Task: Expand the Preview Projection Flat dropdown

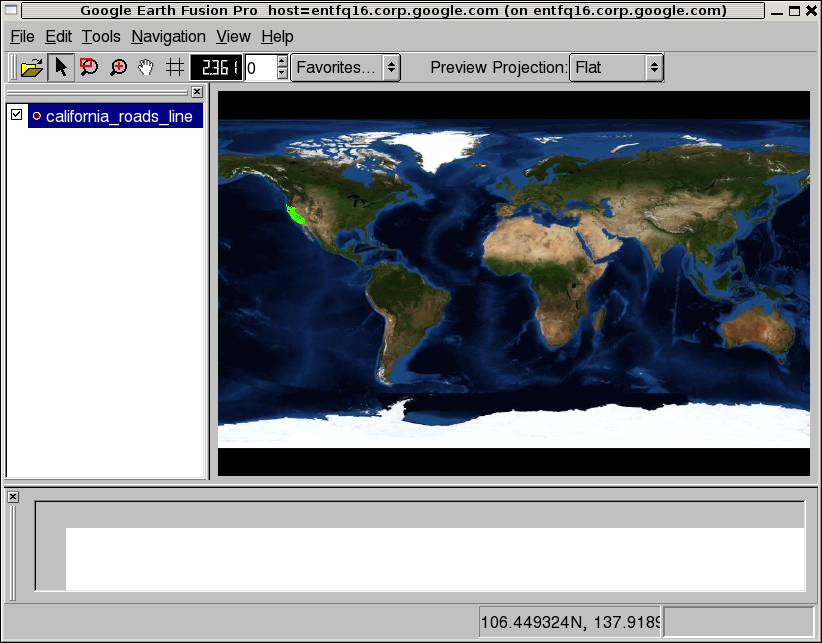Action: 615,68
